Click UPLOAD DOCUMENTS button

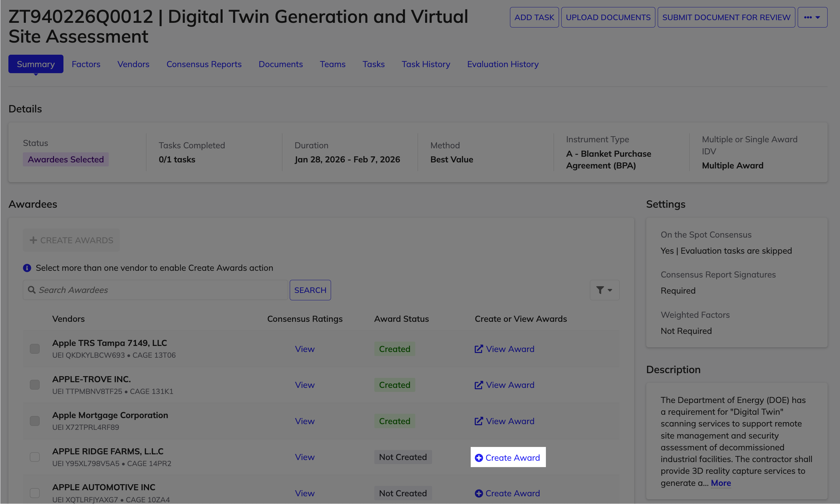(608, 17)
